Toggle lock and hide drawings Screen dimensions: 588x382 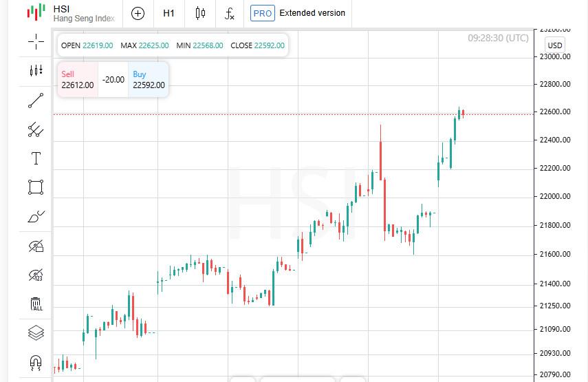[x=36, y=246]
